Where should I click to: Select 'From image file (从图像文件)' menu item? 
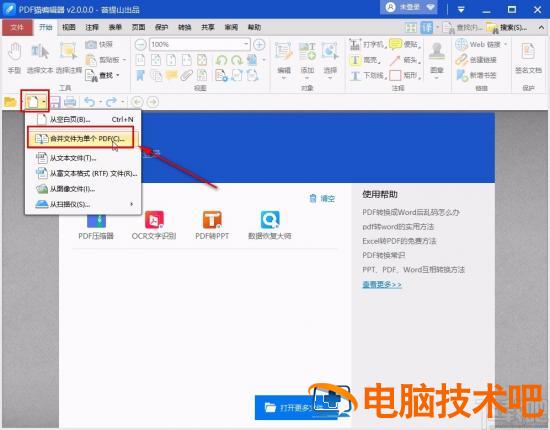coord(83,189)
